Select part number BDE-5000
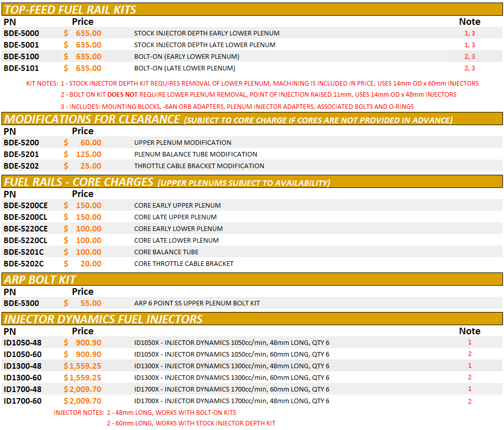Viewport: 504px width, 430px height. tap(21, 33)
